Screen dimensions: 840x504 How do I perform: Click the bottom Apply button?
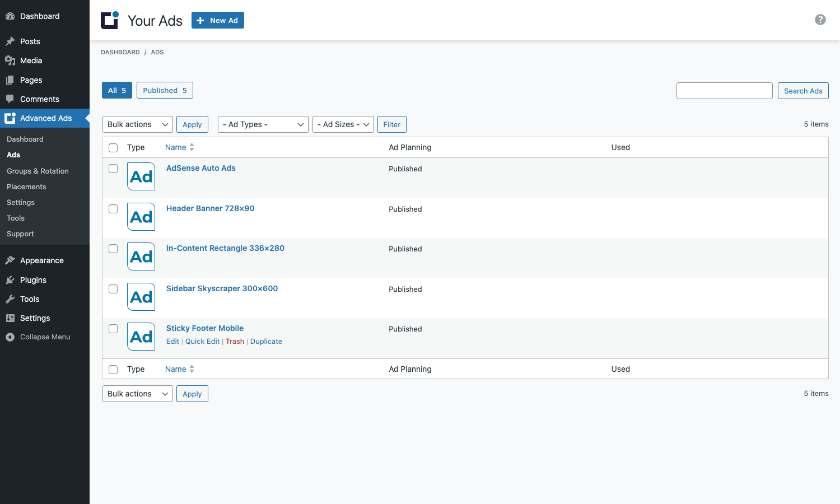pos(192,394)
